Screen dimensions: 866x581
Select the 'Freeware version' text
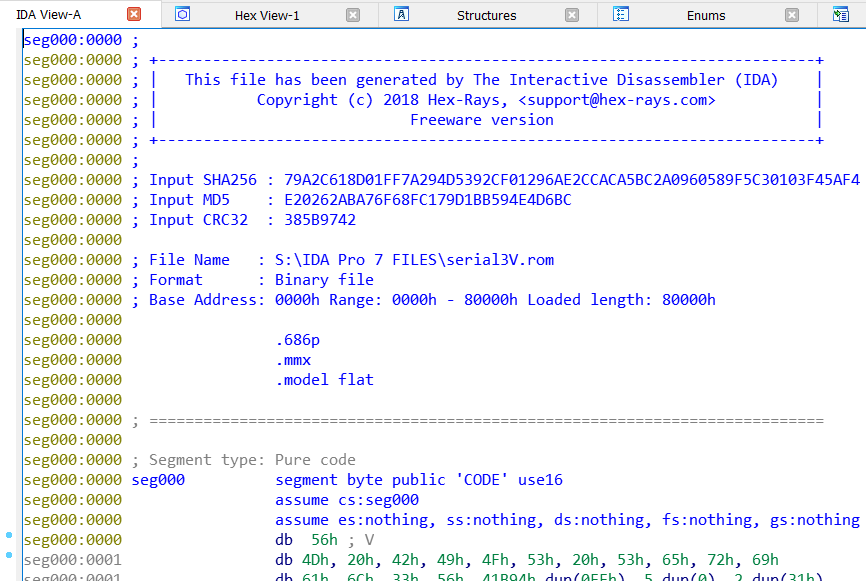click(482, 120)
